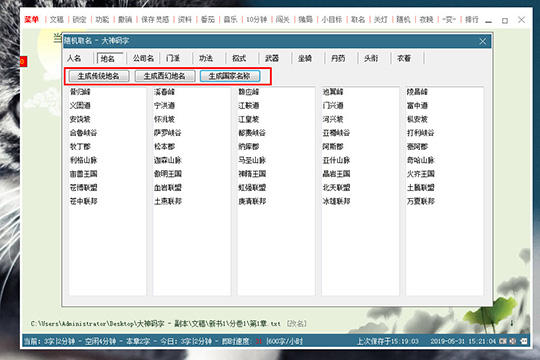Click 闯关 in the top bar
Image resolution: width=540 pixels, height=360 pixels.
click(x=283, y=20)
